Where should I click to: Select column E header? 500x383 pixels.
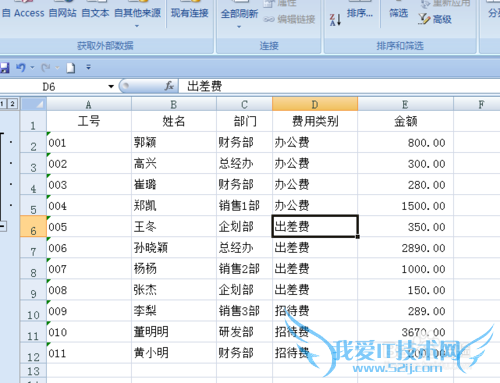click(405, 104)
